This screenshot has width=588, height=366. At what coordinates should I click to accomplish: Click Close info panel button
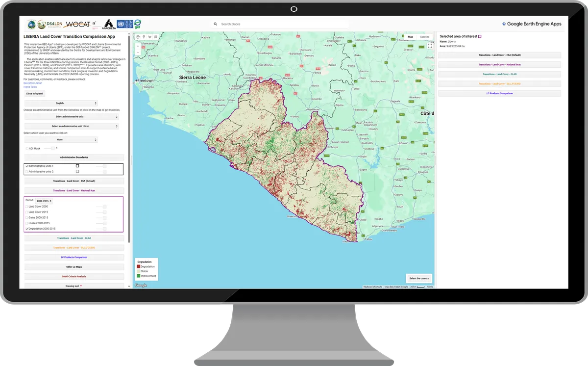(x=35, y=93)
